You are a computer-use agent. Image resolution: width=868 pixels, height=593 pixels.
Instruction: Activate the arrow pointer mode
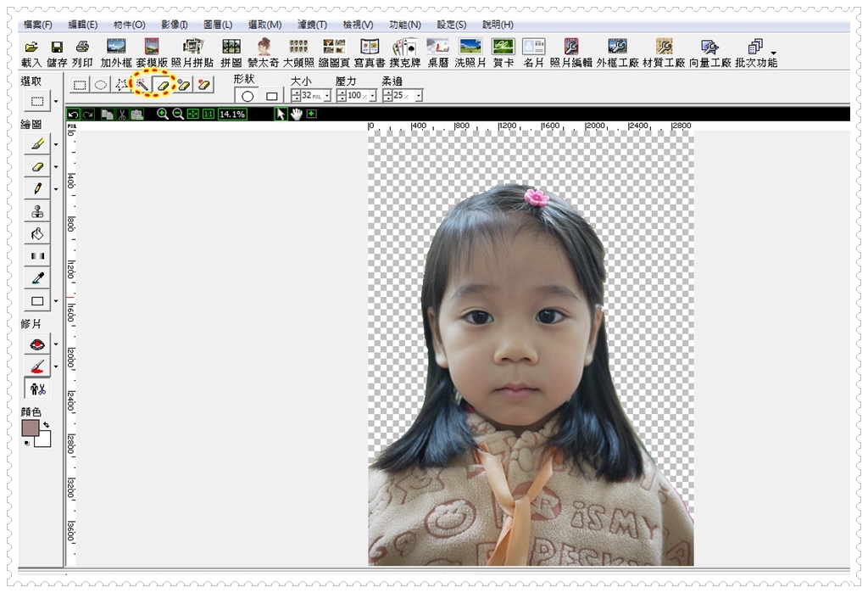click(x=281, y=115)
